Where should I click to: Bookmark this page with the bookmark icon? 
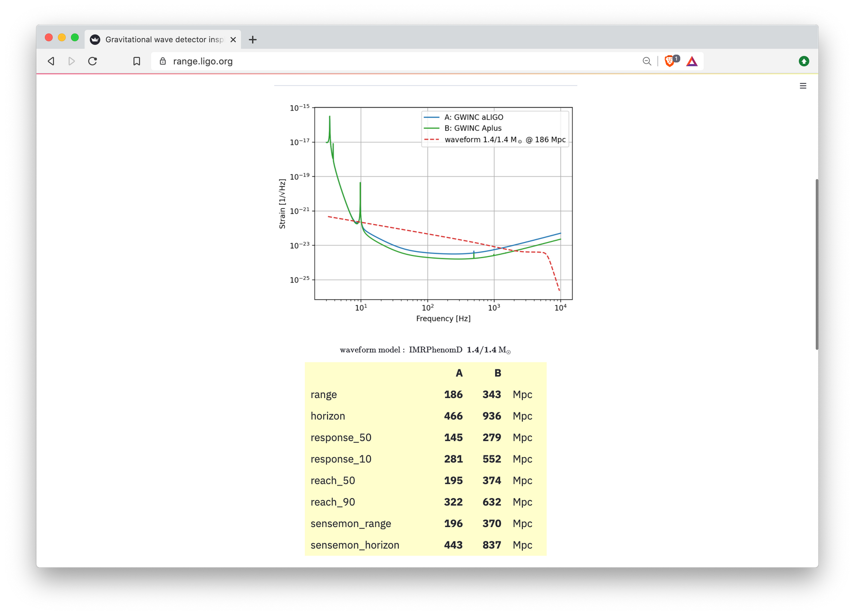coord(137,61)
